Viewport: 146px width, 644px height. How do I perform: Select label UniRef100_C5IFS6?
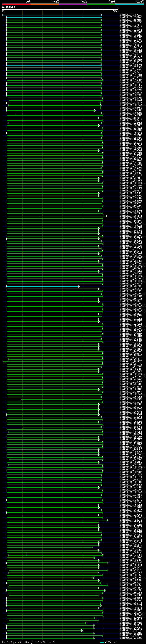coord(131,631)
